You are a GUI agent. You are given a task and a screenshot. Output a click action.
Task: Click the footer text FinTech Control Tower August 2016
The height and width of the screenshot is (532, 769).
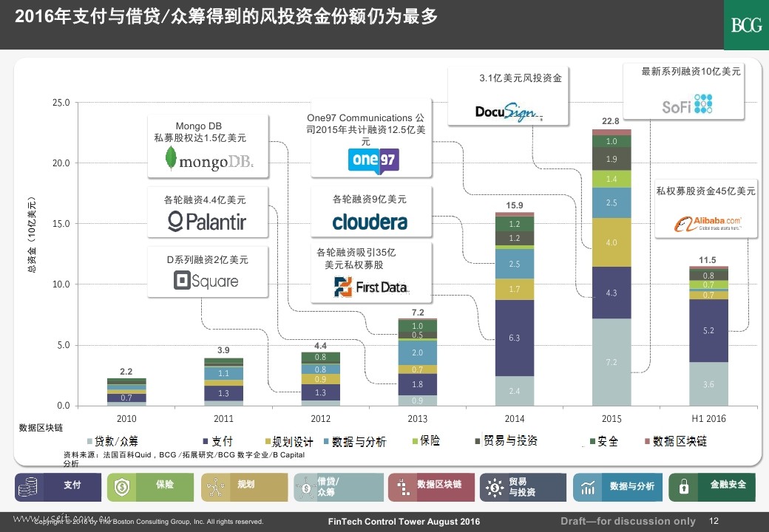click(404, 522)
